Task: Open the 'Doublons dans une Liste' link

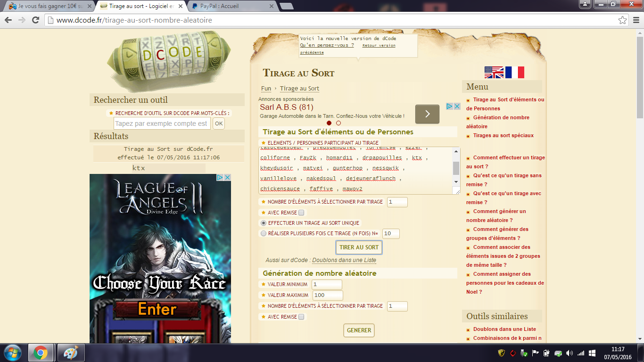Action: click(x=344, y=260)
